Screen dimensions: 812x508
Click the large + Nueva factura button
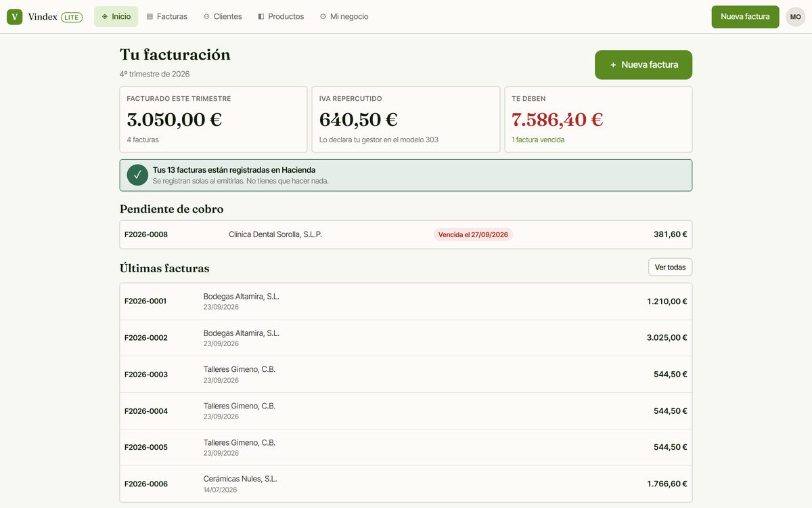tap(644, 65)
